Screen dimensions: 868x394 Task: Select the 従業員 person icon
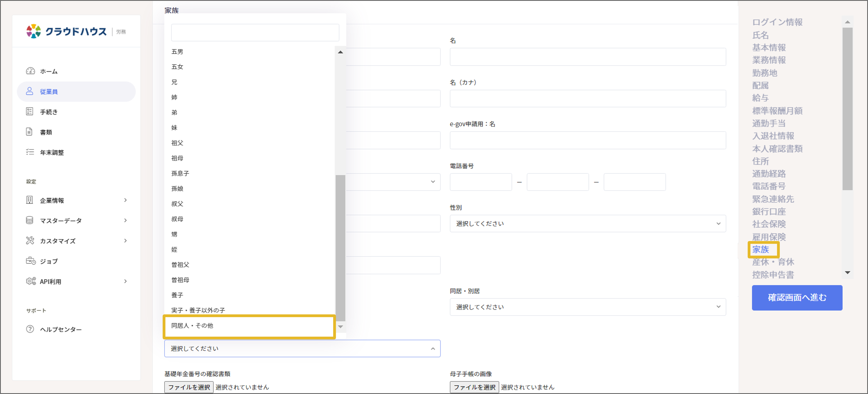[x=30, y=91]
